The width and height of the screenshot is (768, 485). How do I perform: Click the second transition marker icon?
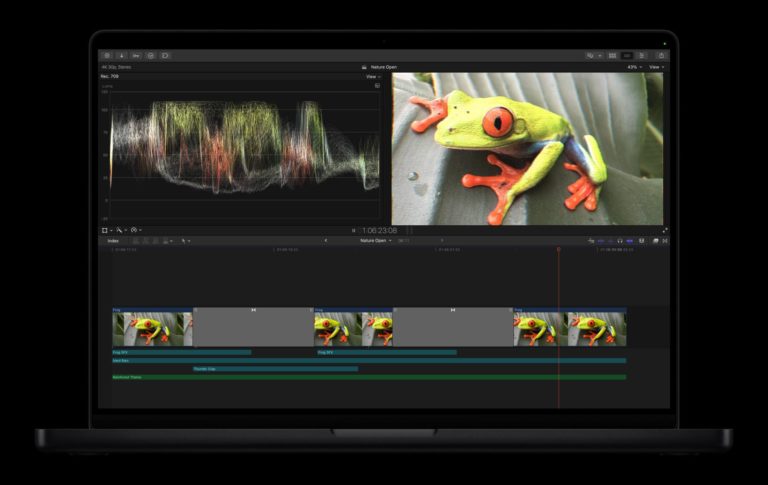pyautogui.click(x=453, y=310)
